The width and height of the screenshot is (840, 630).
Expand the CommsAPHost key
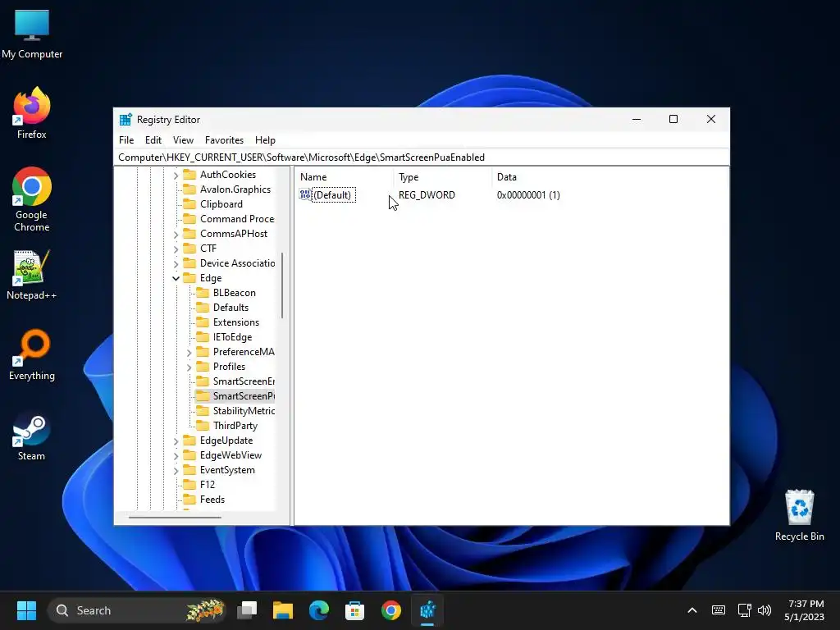[176, 234]
